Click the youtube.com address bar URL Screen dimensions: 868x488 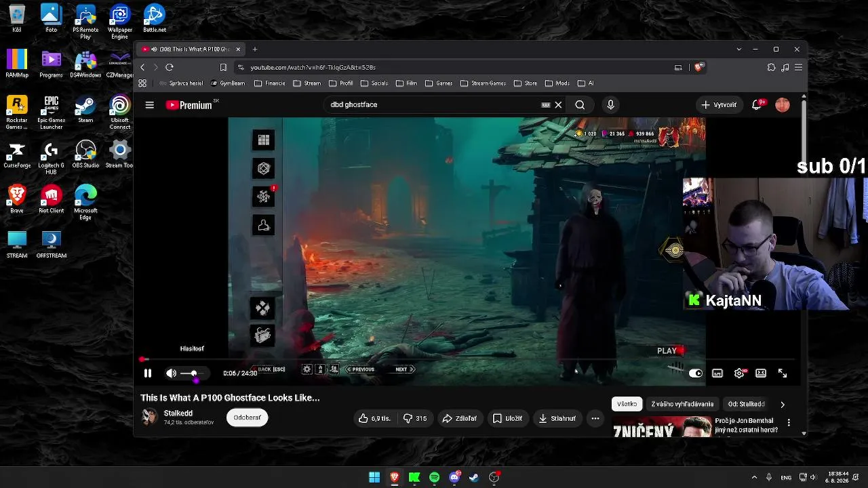[313, 67]
